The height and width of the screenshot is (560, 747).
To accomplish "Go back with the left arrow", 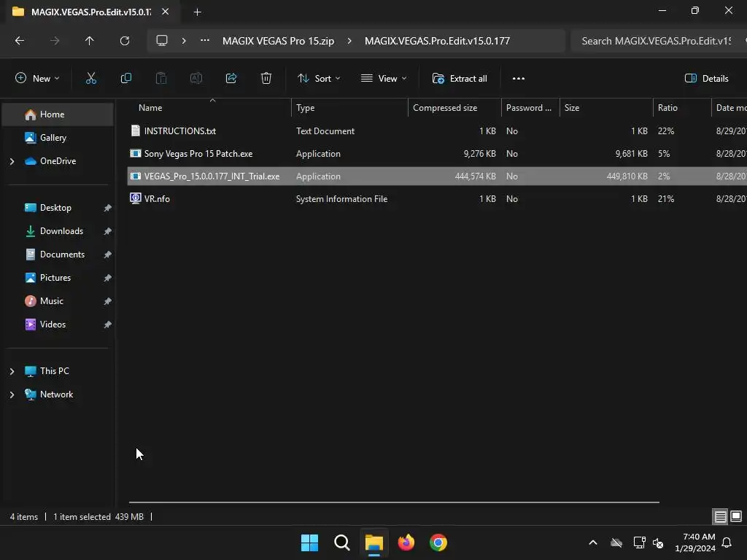I will pyautogui.click(x=20, y=41).
